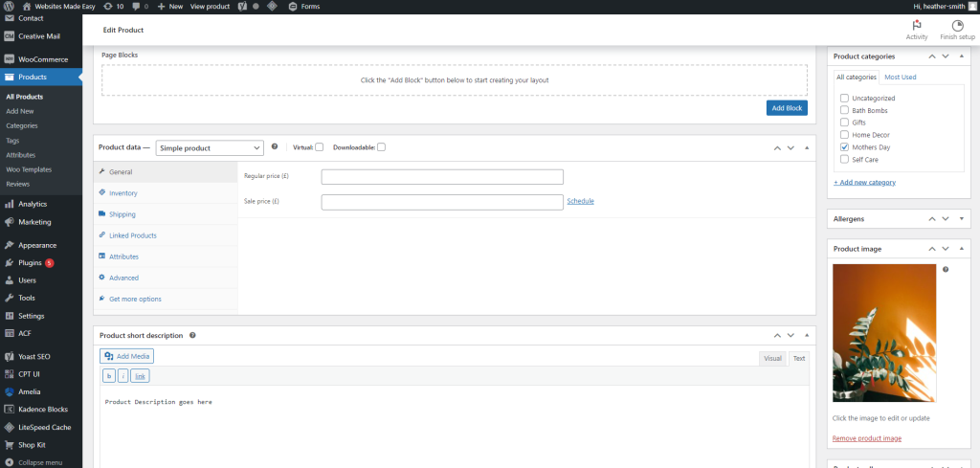Uncheck the Mothers Day category

tap(844, 147)
